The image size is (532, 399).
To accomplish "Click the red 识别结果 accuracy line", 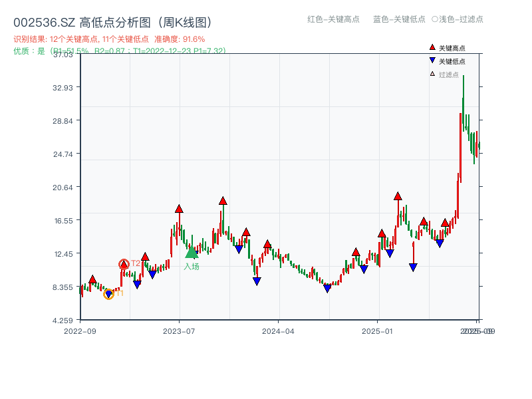I will (x=109, y=39).
